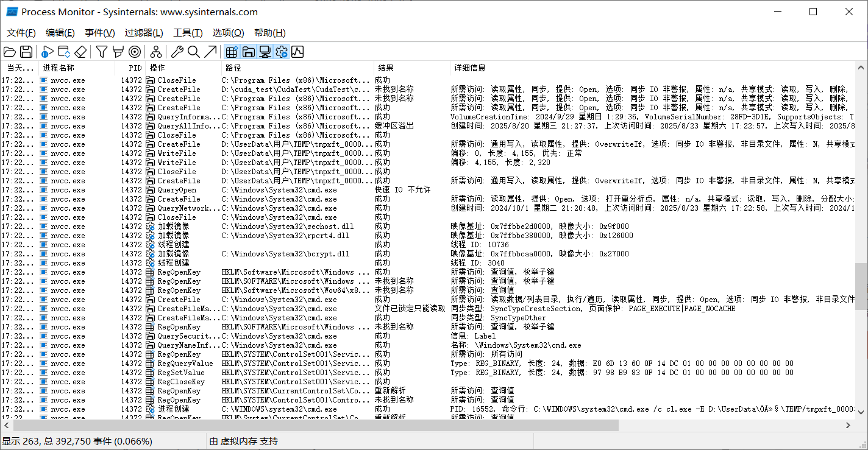Image resolution: width=868 pixels, height=450 pixels.
Task: Toggle event capture with the play/pause icon
Action: point(48,52)
